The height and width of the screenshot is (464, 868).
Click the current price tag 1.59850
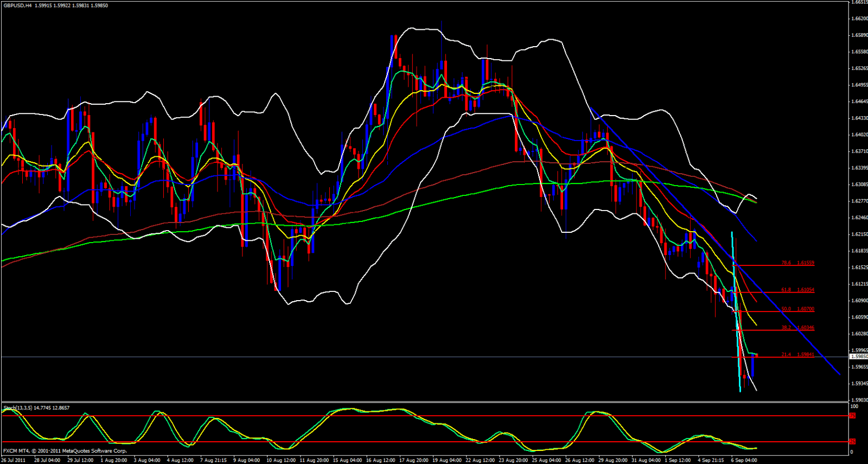point(859,357)
